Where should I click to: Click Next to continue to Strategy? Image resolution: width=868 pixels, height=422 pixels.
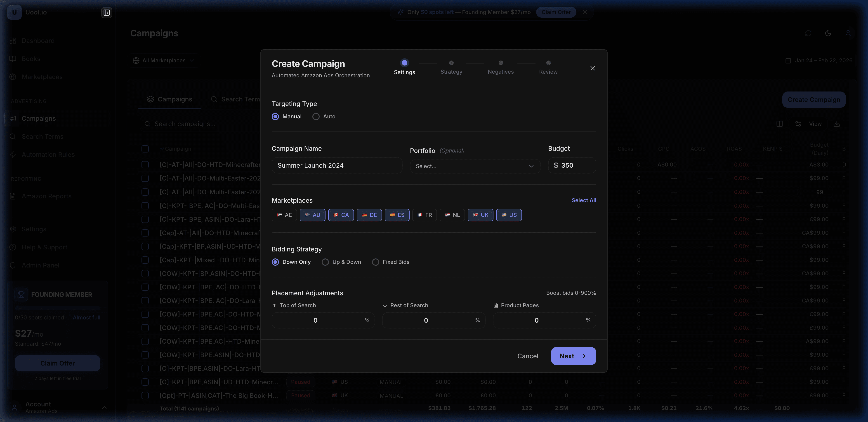[573, 356]
